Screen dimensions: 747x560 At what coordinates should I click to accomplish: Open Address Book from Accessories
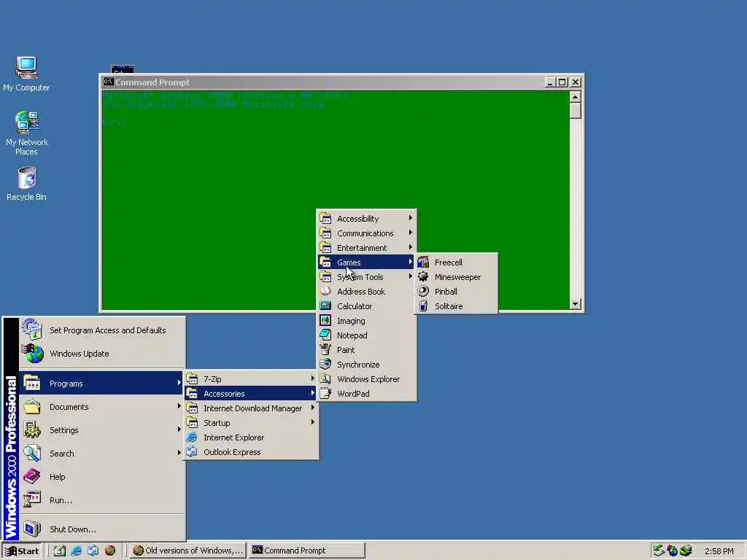coord(366,292)
